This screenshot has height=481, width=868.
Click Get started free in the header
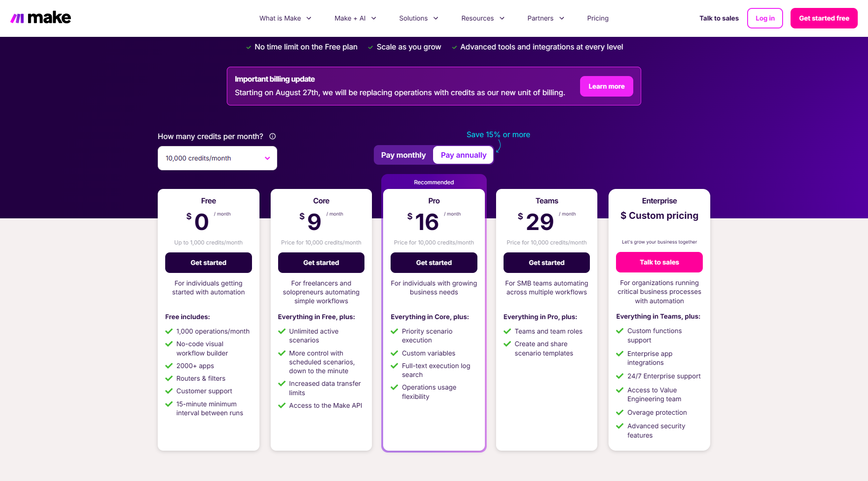pyautogui.click(x=824, y=18)
